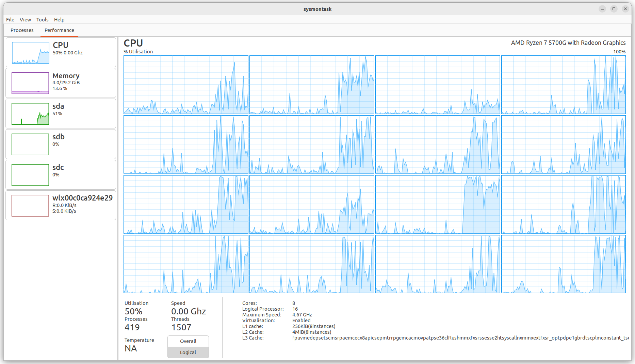Open the View menu
635x364 pixels.
click(x=25, y=19)
